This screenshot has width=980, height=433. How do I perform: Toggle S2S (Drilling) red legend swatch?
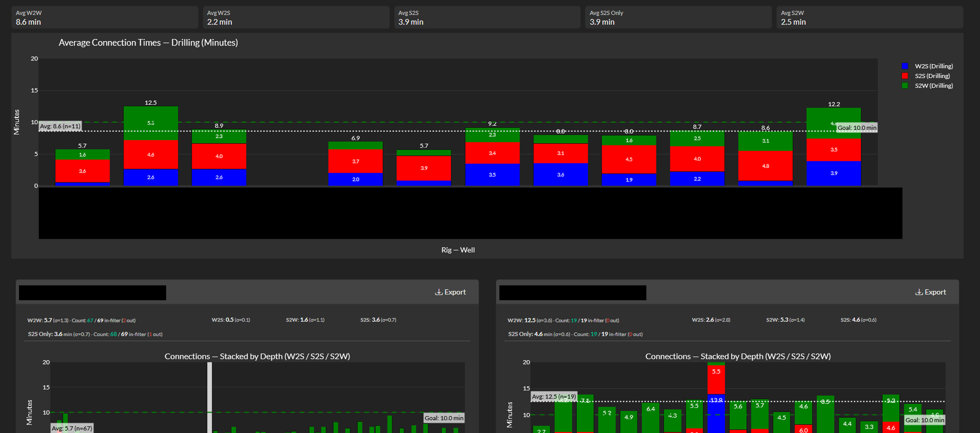[905, 76]
